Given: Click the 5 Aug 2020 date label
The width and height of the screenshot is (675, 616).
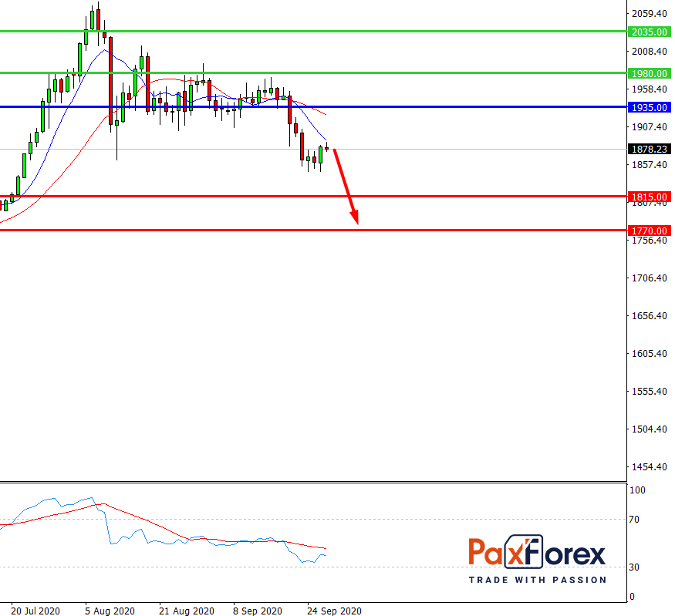Looking at the screenshot, I should 110,611.
